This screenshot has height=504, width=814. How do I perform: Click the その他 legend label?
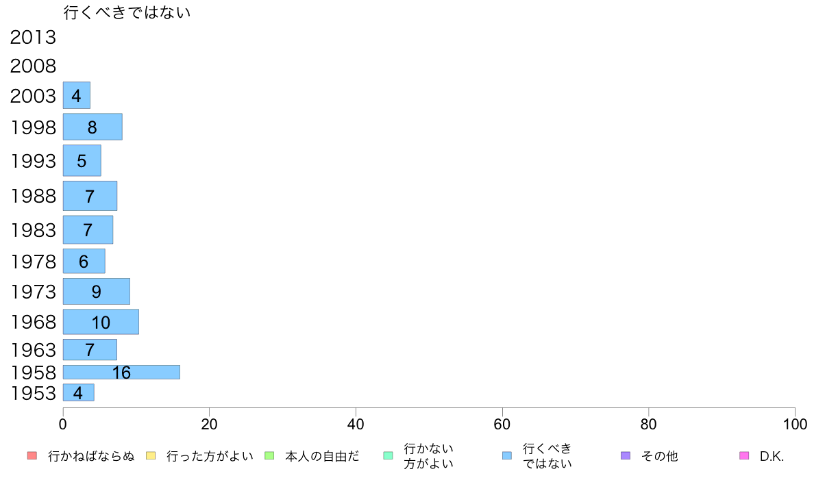click(x=659, y=456)
